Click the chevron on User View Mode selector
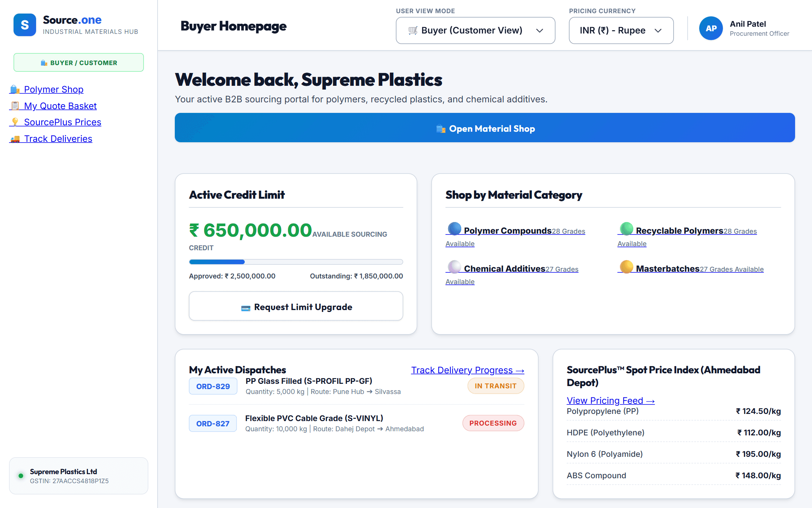Viewport: 812px width, 508px height. pos(539,30)
